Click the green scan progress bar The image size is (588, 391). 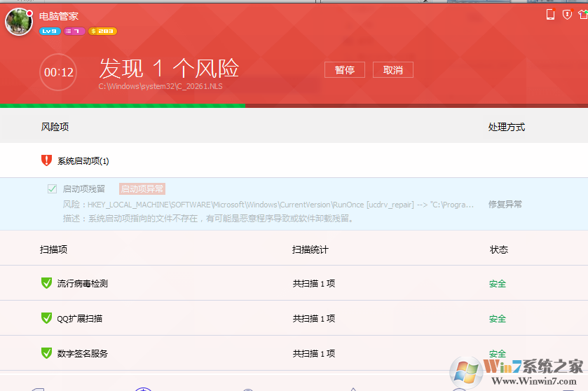(123, 106)
